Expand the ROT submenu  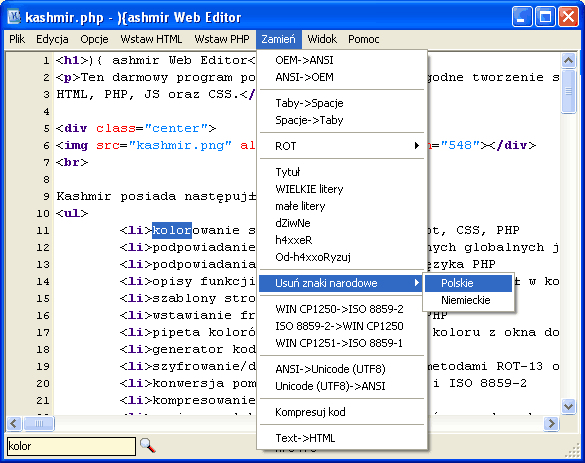pyautogui.click(x=341, y=146)
